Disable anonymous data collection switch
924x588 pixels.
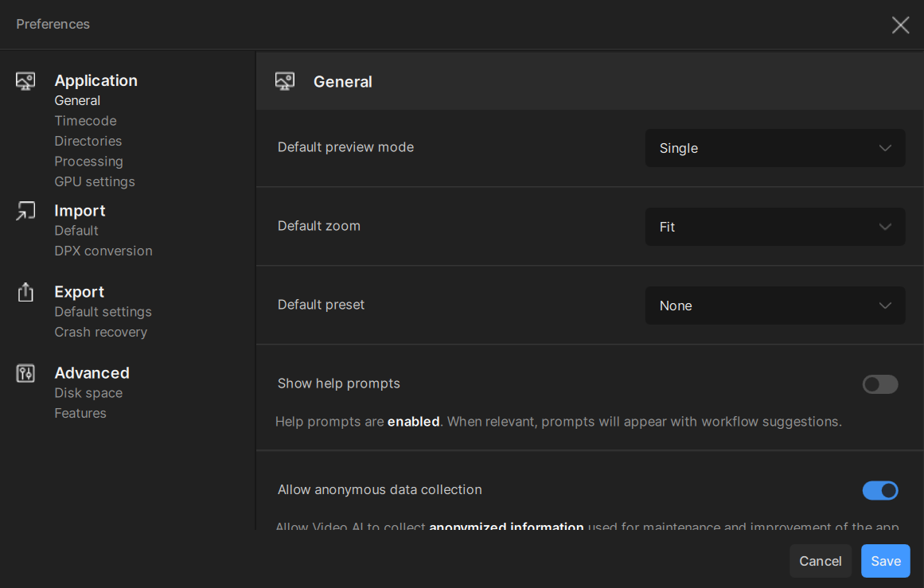tap(880, 490)
